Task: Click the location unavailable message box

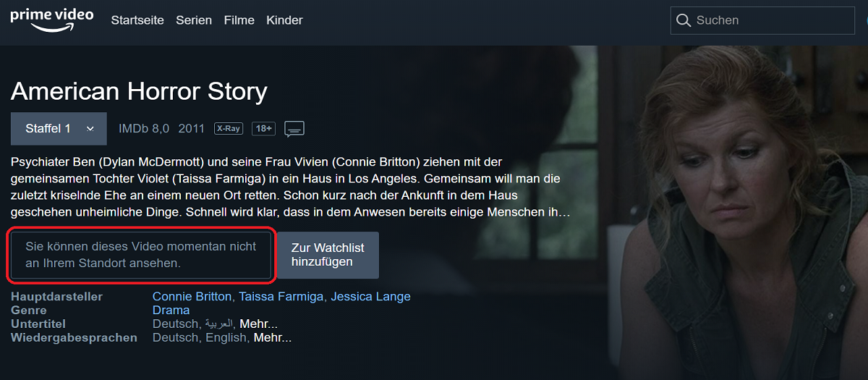Action: point(141,256)
